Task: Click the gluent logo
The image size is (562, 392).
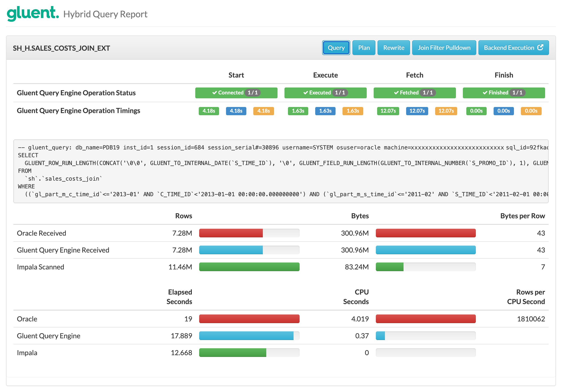Action: click(32, 13)
